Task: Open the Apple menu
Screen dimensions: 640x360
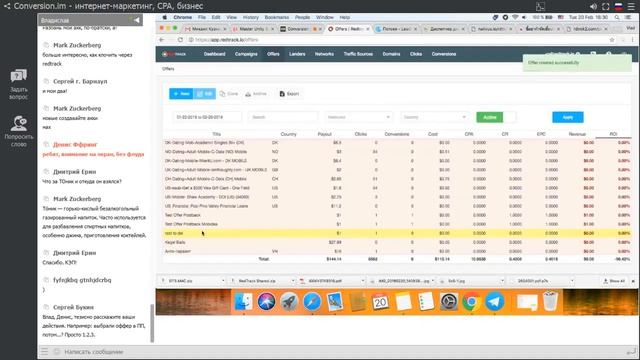Action: pyautogui.click(x=164, y=18)
